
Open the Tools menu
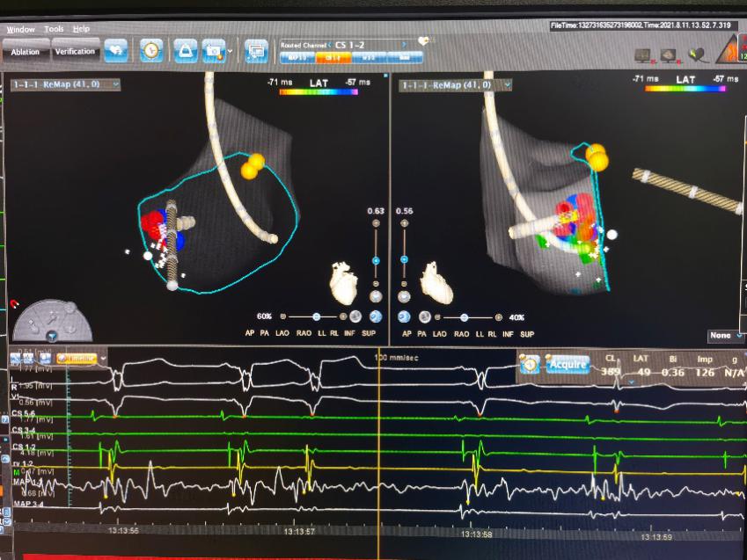pos(54,29)
